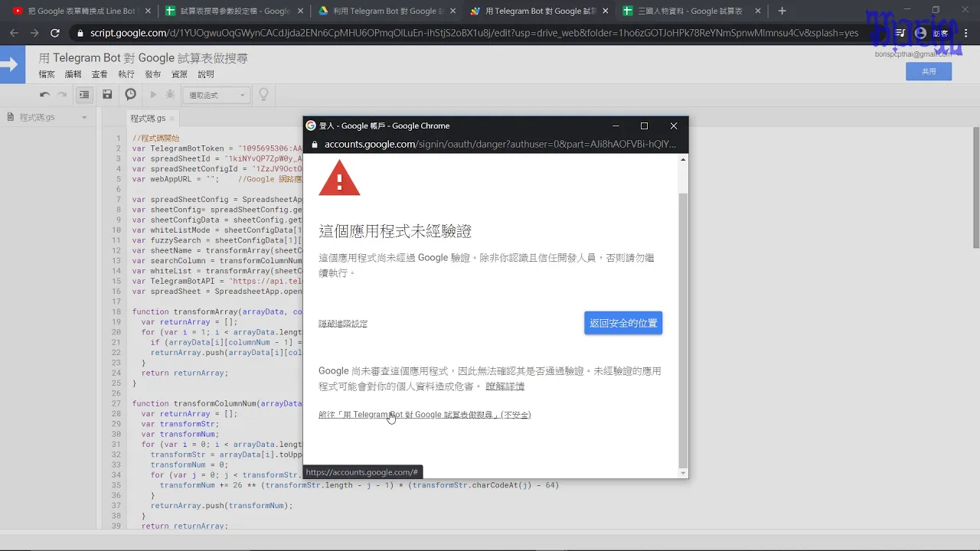Image resolution: width=980 pixels, height=551 pixels.
Task: Open the 發布 menu
Action: pos(153,74)
